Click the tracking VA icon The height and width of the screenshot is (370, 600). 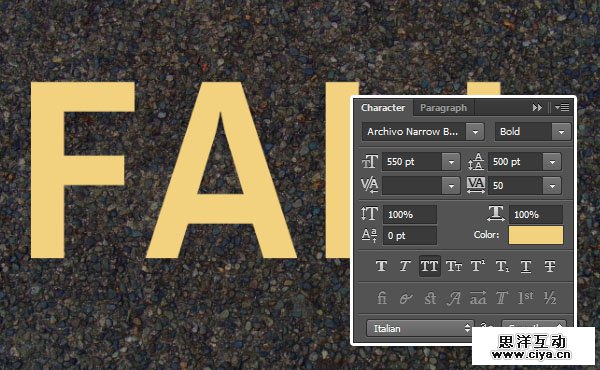(x=476, y=185)
